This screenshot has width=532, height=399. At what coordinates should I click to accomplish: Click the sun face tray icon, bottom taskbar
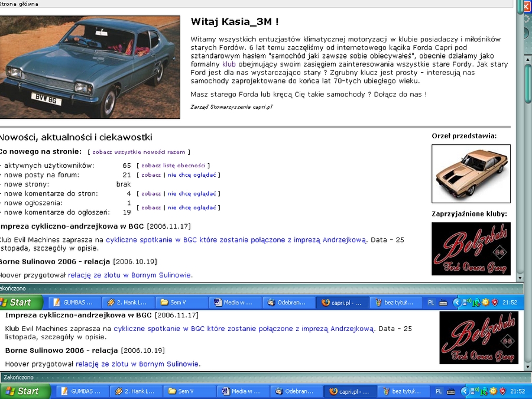[494, 391]
